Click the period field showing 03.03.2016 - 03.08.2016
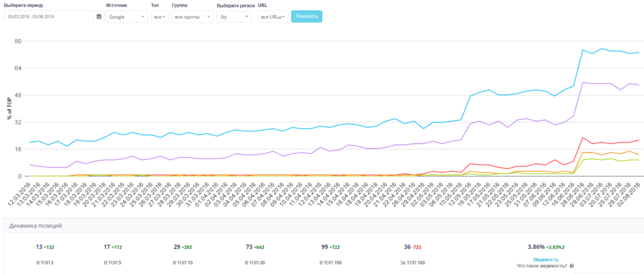 [49, 17]
